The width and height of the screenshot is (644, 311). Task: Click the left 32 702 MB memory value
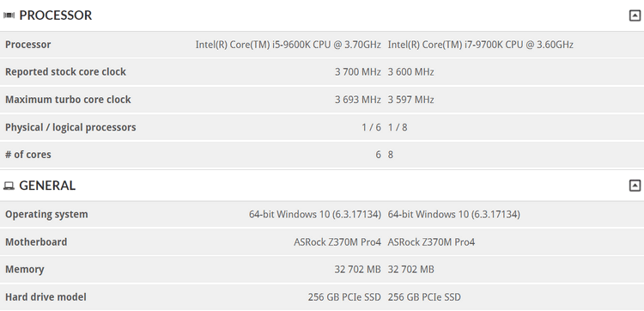pos(358,270)
